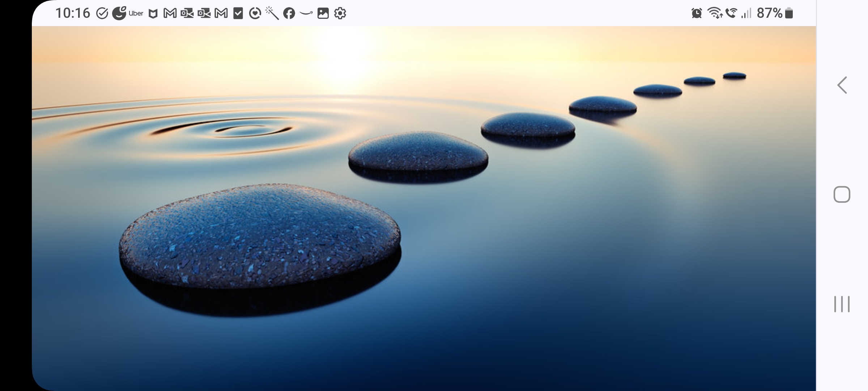Tap the Wi-Fi calling phone icon
868x391 pixels.
coord(731,13)
